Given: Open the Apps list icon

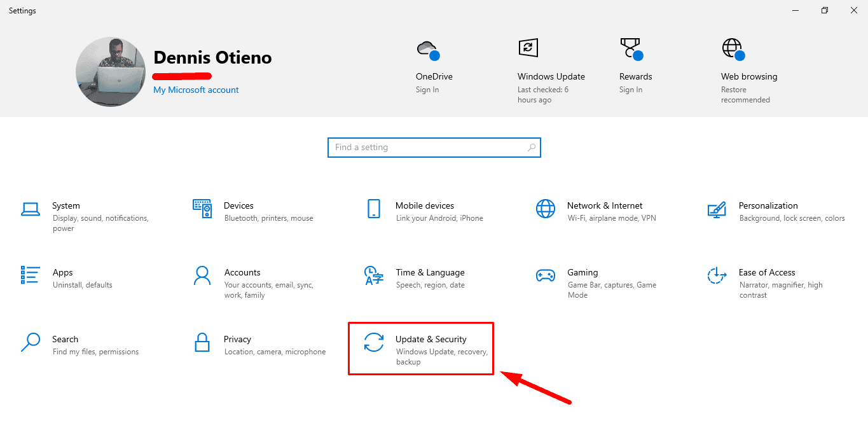Looking at the screenshot, I should [31, 275].
